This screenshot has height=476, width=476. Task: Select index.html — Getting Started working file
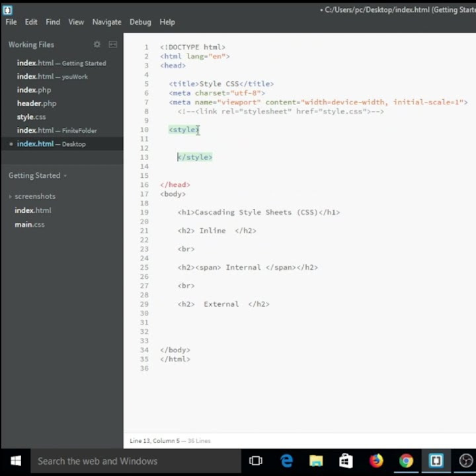point(61,63)
